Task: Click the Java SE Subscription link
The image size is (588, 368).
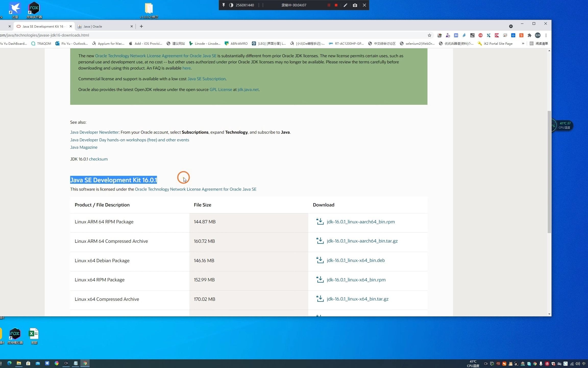Action: [206, 79]
